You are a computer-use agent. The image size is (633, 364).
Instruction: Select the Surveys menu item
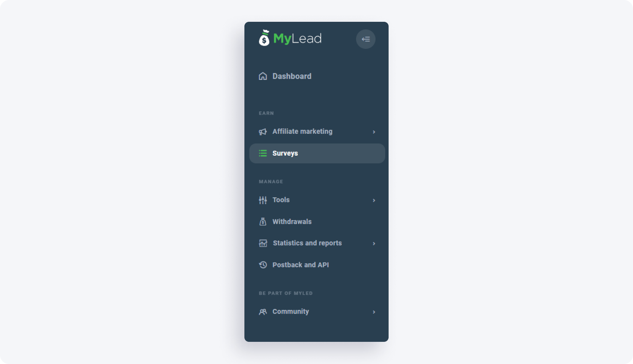317,153
